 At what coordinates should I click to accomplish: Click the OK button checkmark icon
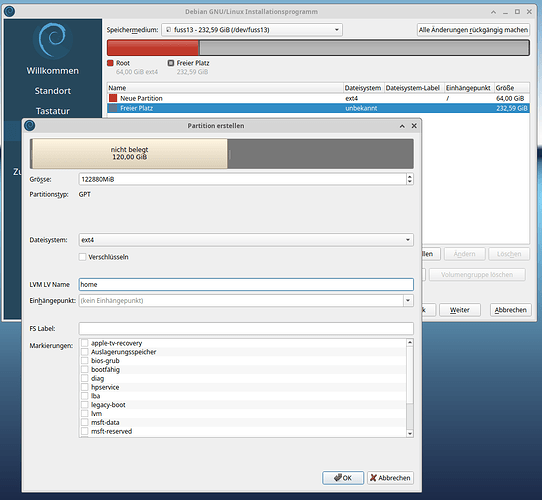click(x=338, y=478)
